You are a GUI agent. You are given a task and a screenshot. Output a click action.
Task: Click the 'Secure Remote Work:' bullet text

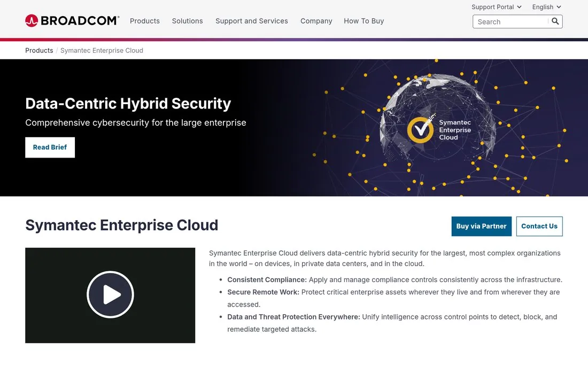coord(263,292)
